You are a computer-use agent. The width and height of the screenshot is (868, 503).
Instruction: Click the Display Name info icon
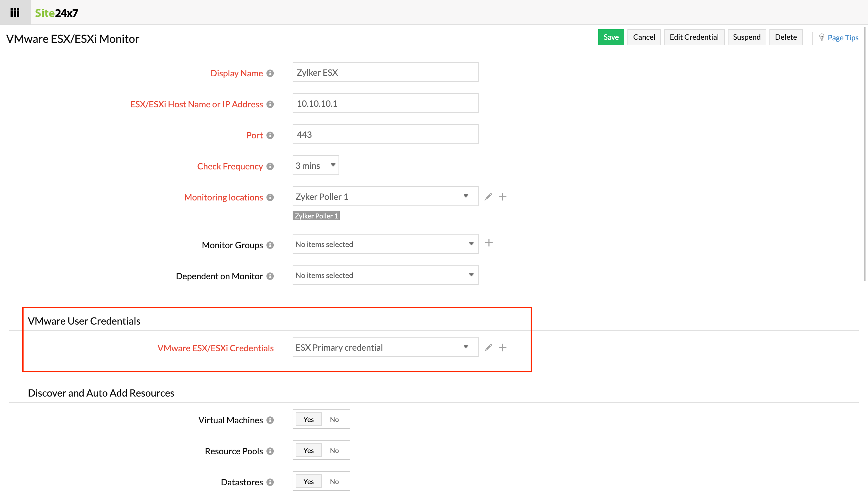(271, 73)
